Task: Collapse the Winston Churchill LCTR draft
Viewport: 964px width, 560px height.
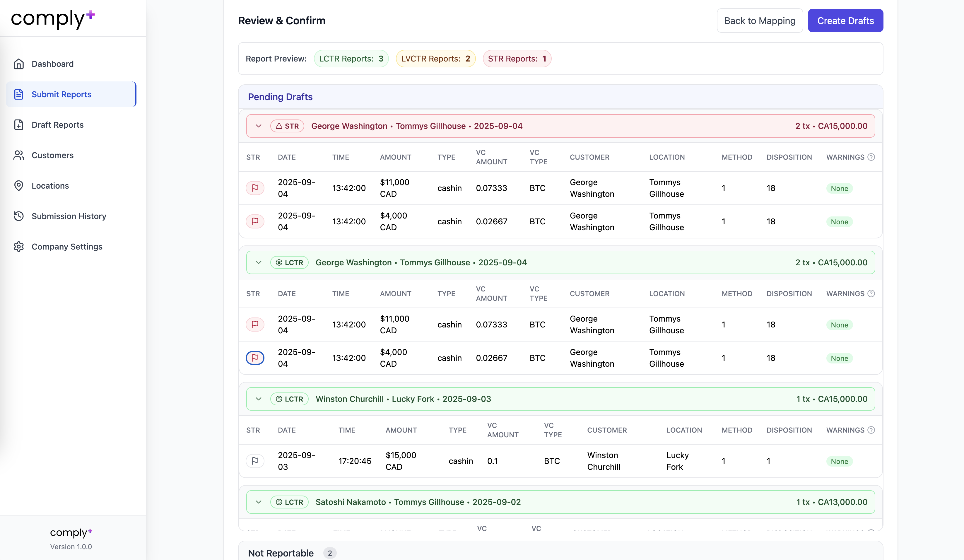Action: [259, 399]
